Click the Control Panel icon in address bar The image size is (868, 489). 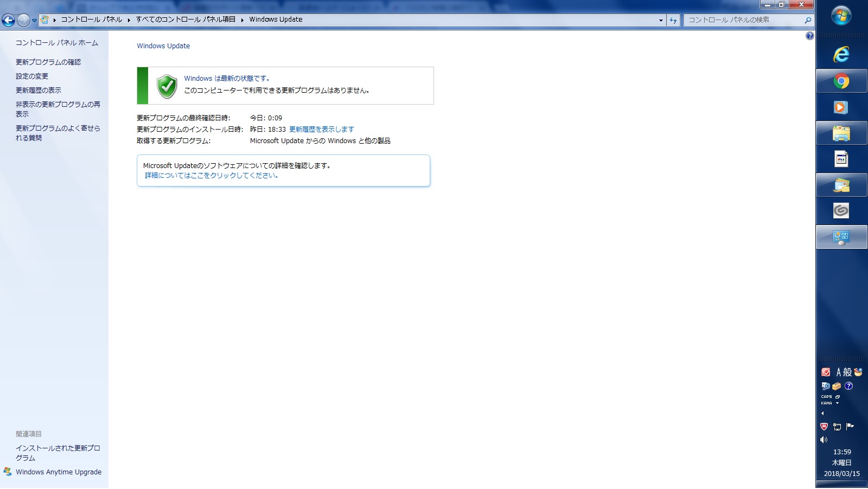click(45, 20)
